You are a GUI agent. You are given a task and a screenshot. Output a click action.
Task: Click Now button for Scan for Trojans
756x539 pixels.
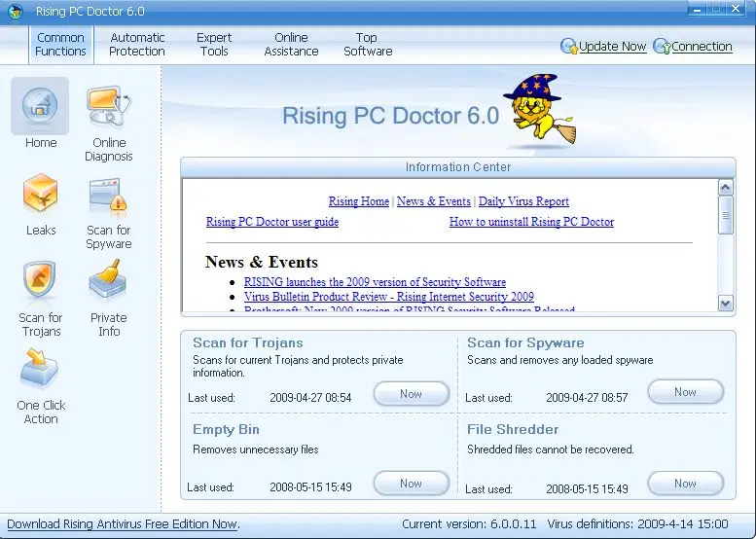coord(412,394)
